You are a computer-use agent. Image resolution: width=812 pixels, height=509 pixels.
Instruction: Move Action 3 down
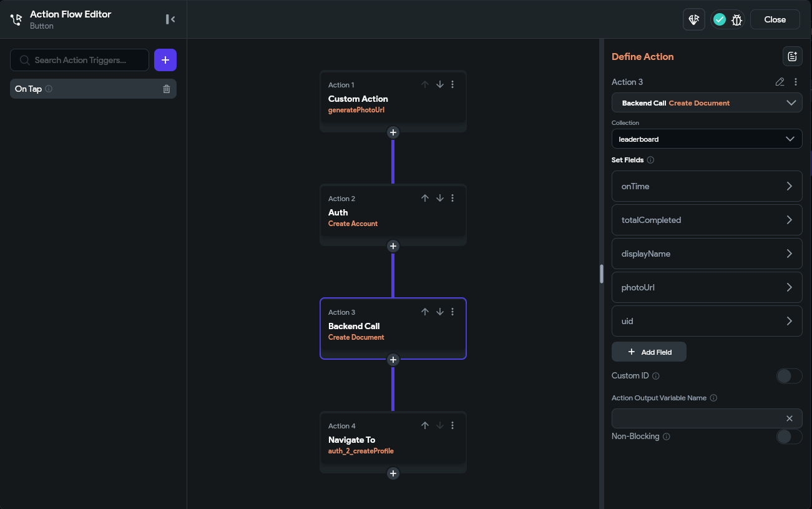click(x=440, y=312)
